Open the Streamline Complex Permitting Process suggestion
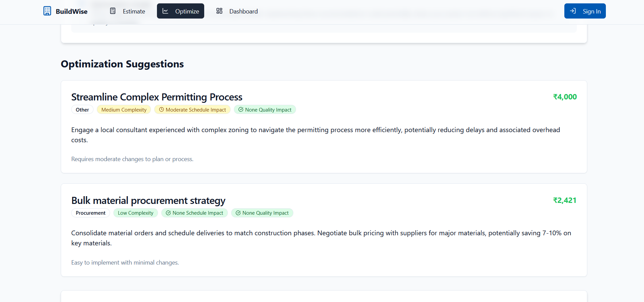 pos(157,97)
